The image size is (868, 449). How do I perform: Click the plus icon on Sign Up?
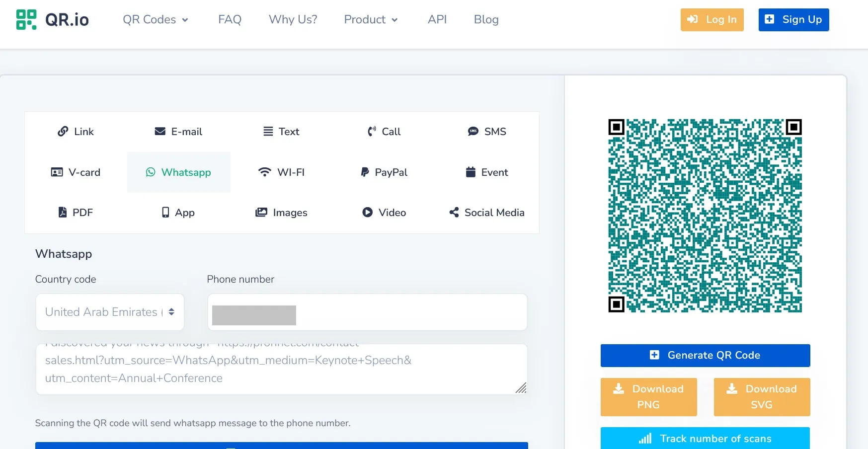(x=770, y=19)
